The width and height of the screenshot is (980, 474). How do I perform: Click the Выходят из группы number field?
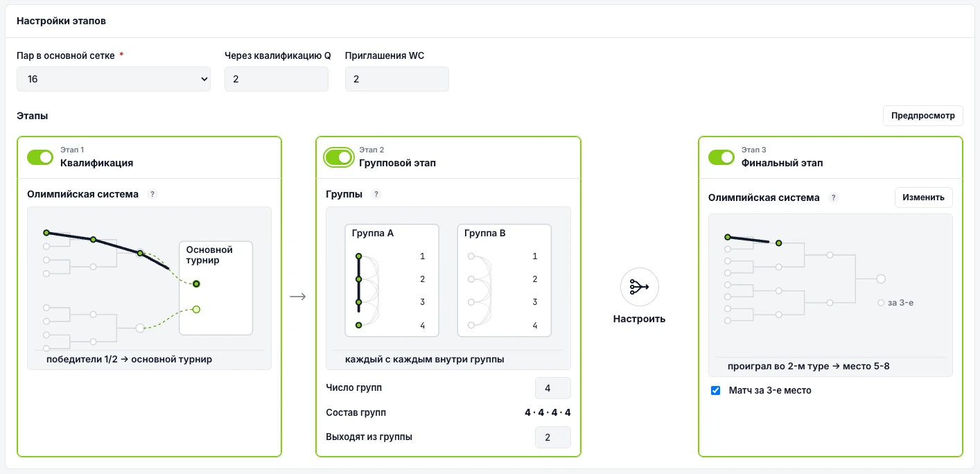[553, 437]
